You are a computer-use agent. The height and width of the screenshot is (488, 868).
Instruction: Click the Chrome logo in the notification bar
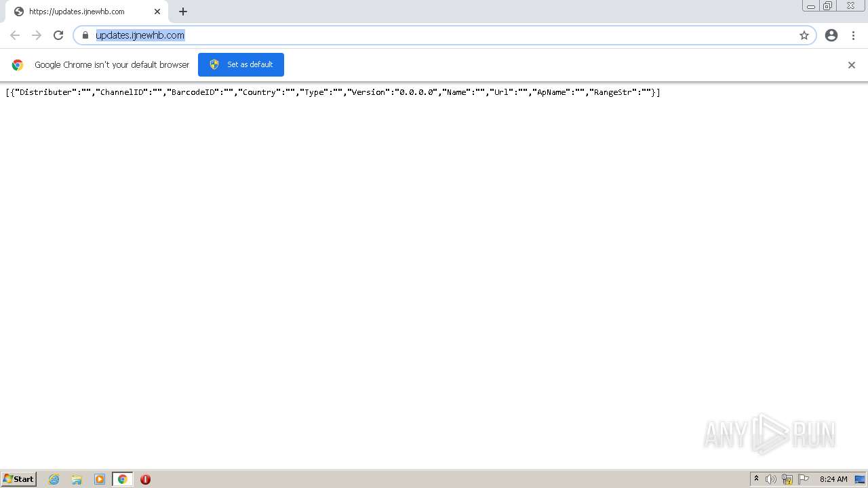[18, 65]
